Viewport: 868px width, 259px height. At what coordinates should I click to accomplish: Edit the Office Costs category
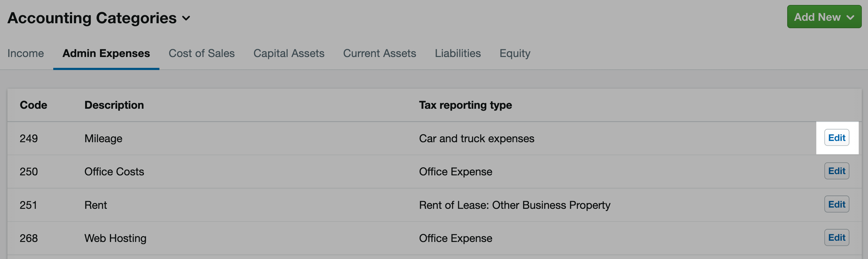(837, 171)
